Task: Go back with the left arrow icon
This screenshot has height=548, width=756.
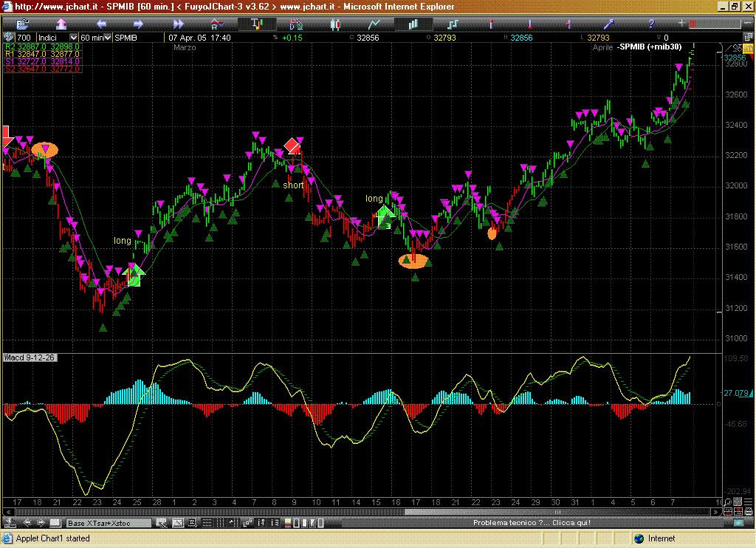Action: point(100,24)
